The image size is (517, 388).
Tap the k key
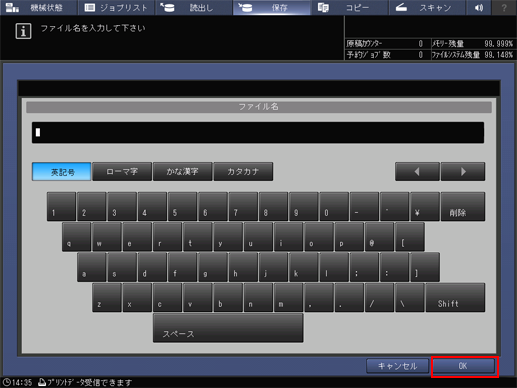(304, 267)
